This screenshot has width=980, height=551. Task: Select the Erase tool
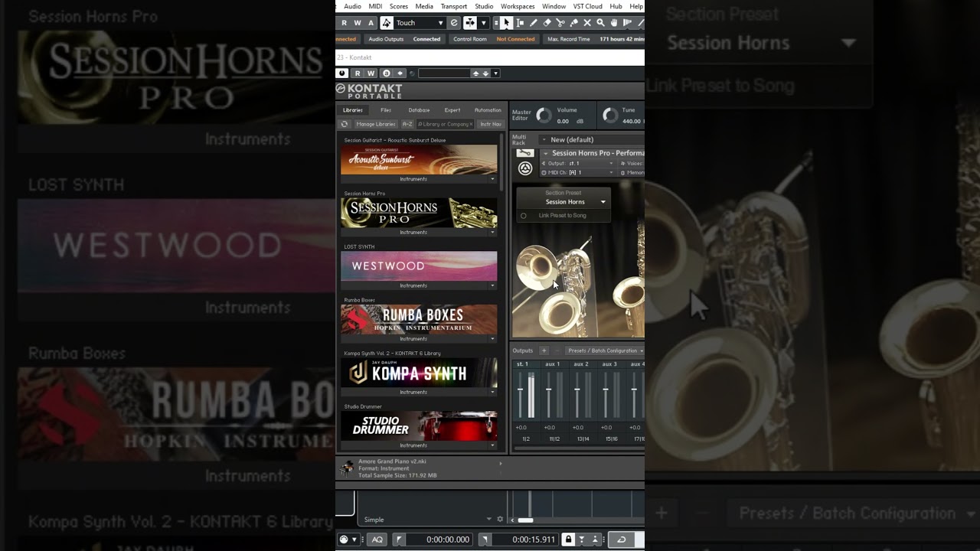point(547,23)
